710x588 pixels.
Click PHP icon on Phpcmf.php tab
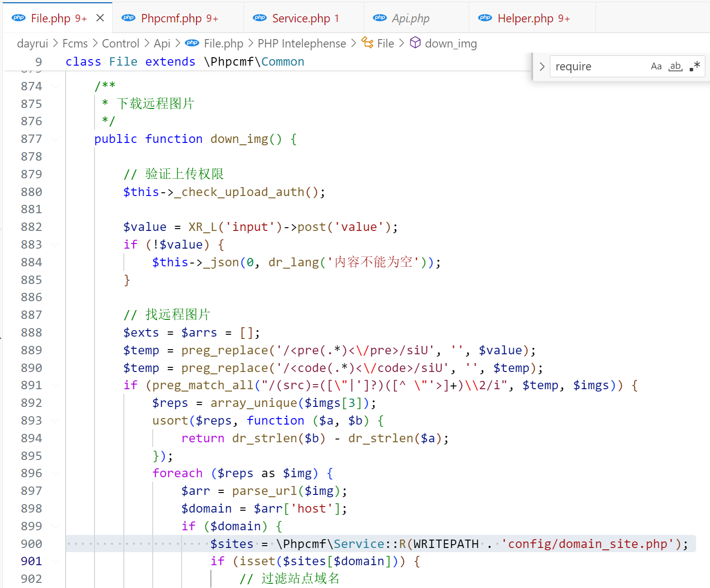pos(128,18)
